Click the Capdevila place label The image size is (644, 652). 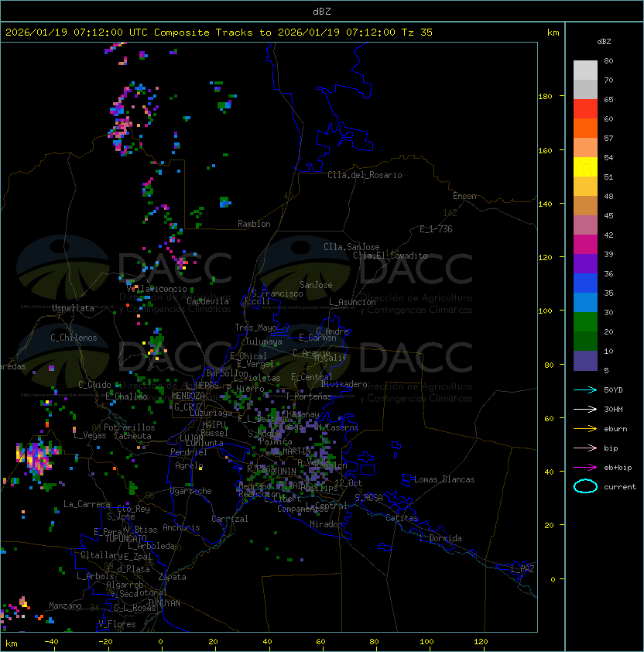[207, 301]
